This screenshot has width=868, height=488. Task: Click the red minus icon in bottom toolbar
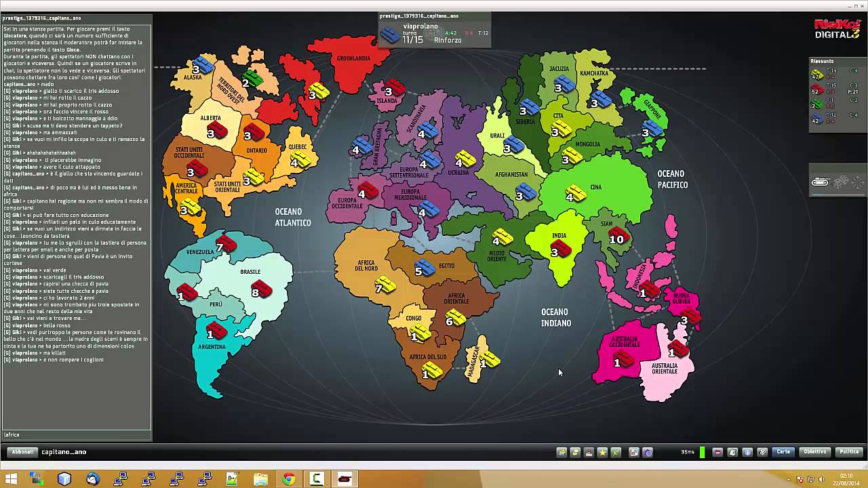[x=717, y=452]
